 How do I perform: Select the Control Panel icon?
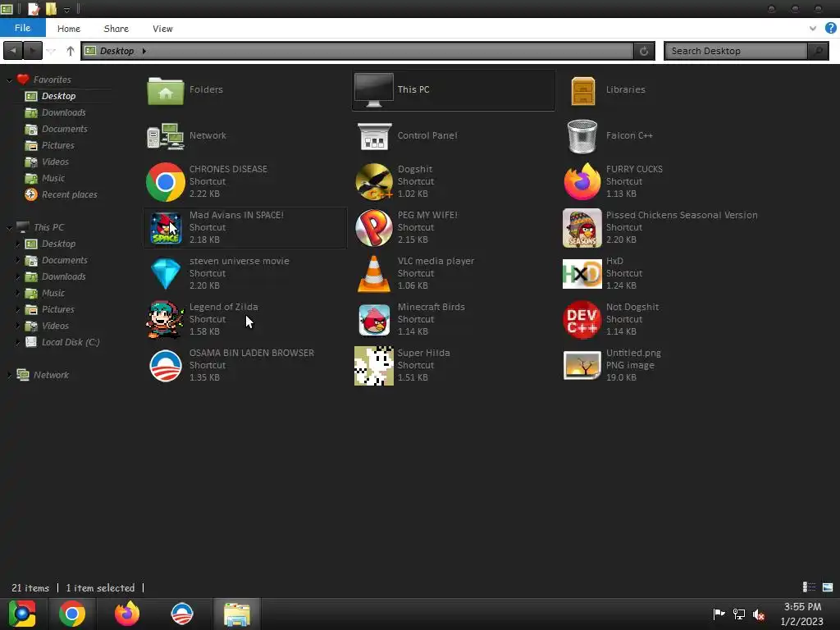coord(374,136)
